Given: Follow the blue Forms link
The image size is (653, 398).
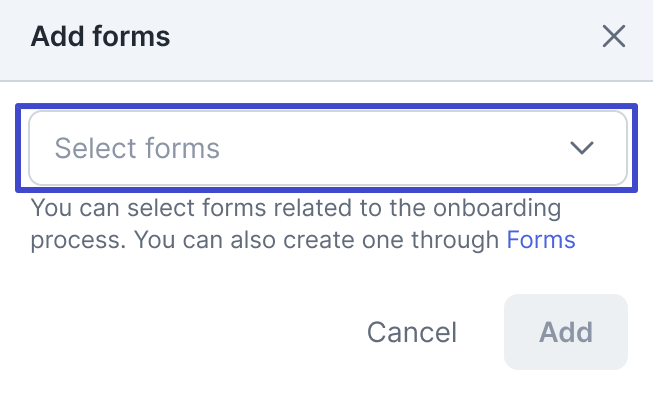Looking at the screenshot, I should tap(541, 240).
